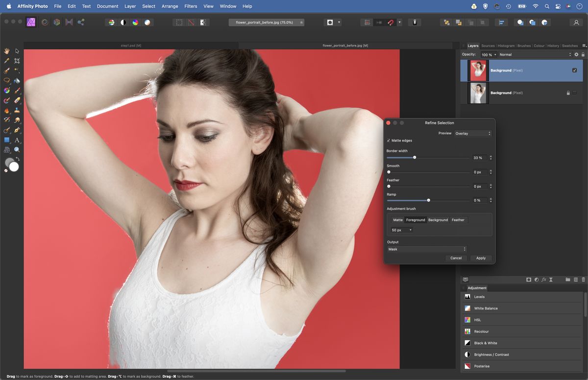Select Foreground adjustment brush mode
Screen dimensions: 588x380
coord(416,220)
